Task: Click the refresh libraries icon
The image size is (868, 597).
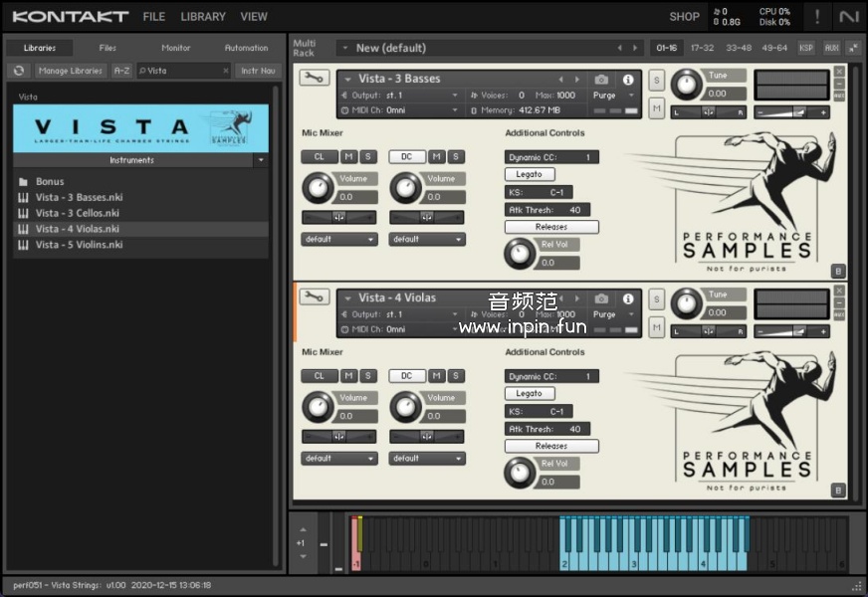Action: coord(18,71)
